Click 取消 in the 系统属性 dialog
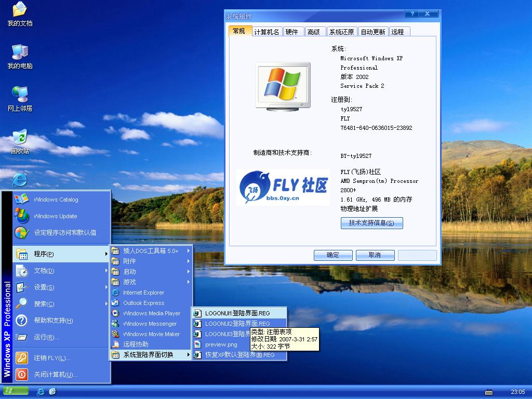 pos(375,255)
